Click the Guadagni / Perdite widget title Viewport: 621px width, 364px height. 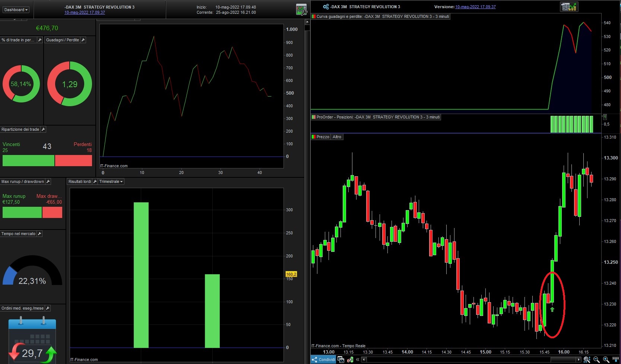(63, 40)
